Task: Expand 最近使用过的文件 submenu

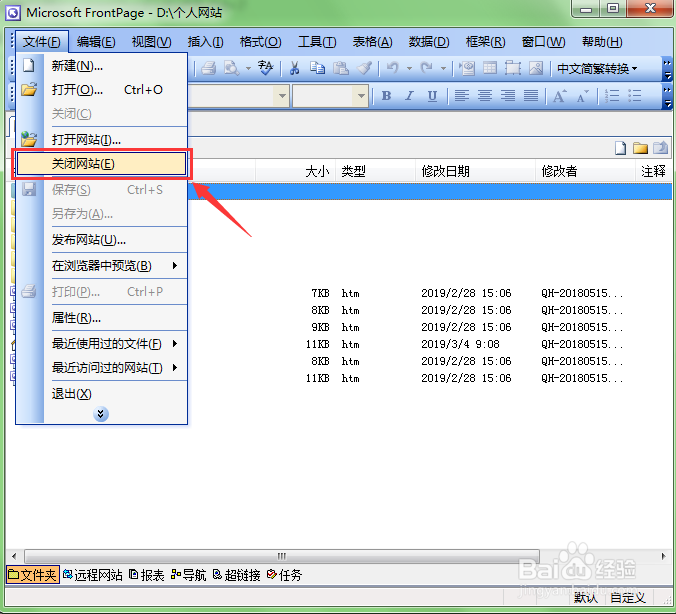Action: tap(174, 344)
